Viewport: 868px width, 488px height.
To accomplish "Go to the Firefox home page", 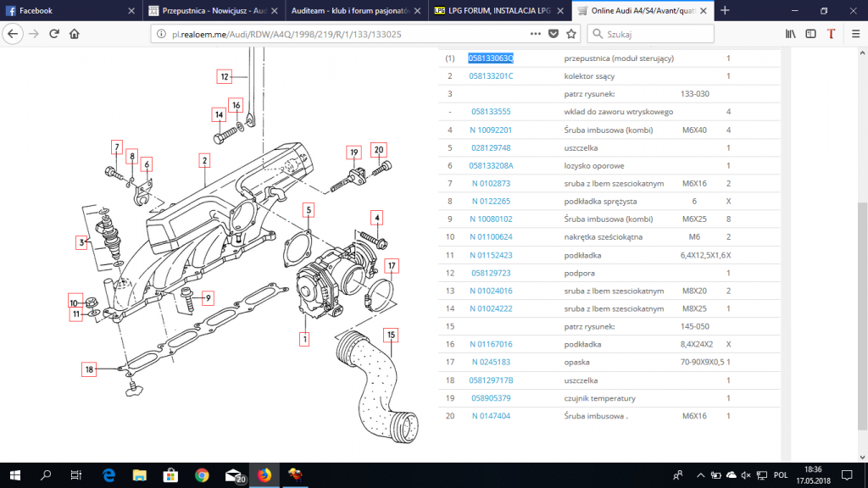I will click(x=75, y=34).
